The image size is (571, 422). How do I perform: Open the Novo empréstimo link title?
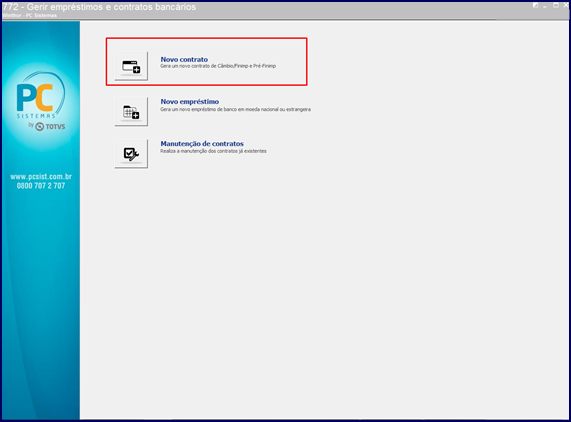click(x=190, y=102)
